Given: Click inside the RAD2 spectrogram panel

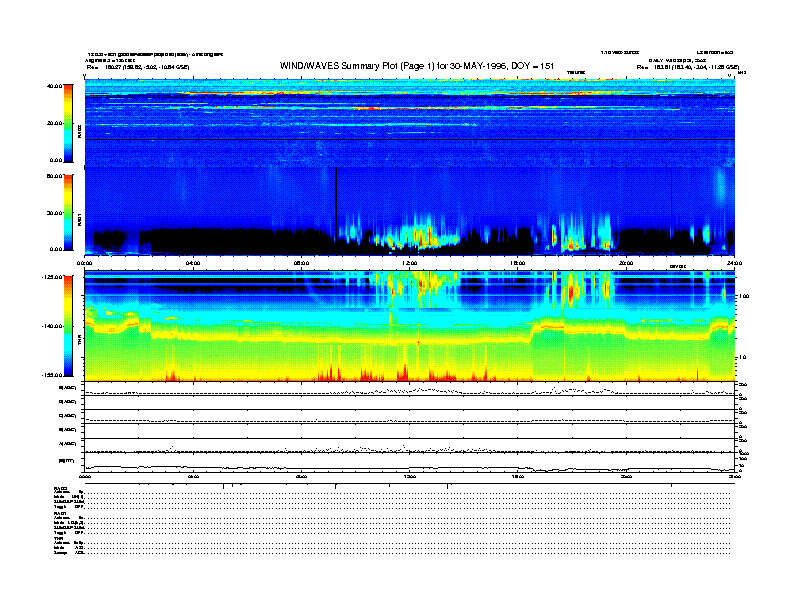Looking at the screenshot, I should coord(410,122).
